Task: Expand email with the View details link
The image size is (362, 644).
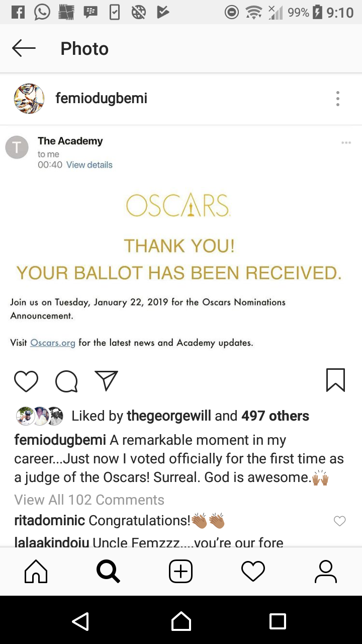Action: [89, 165]
